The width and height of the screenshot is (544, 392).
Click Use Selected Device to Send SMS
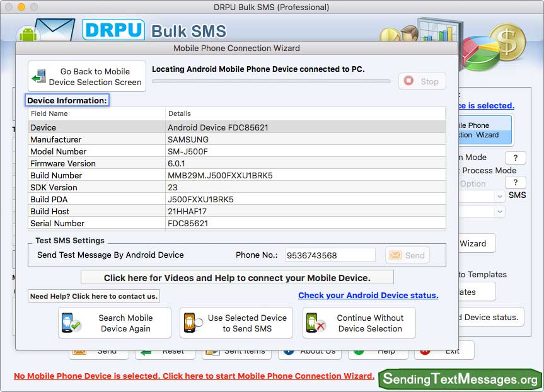236,323
